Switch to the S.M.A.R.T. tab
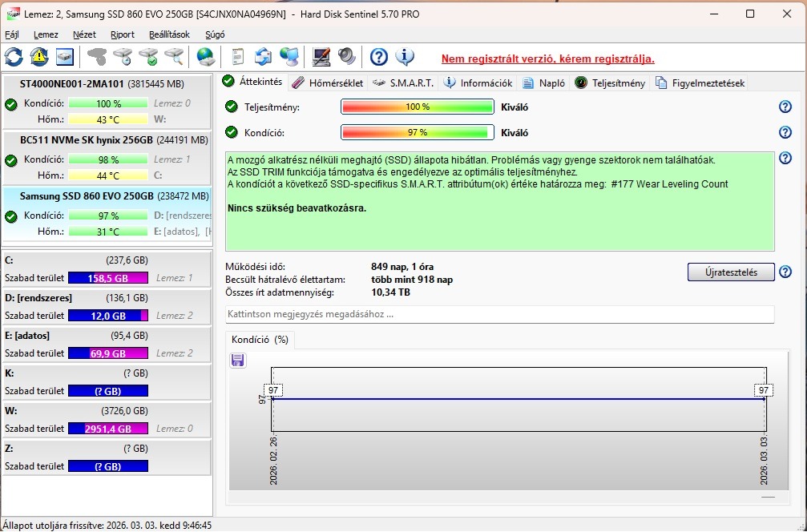This screenshot has height=532, width=807. coord(404,83)
